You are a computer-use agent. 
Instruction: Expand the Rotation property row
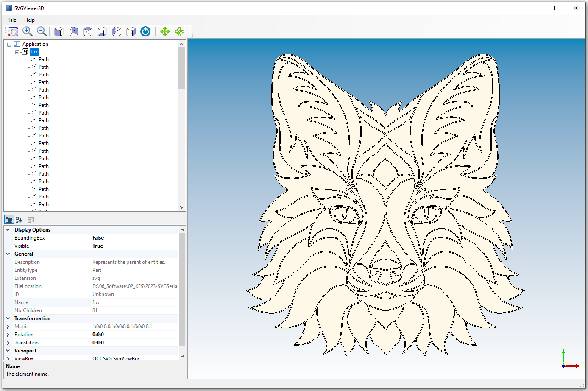click(x=8, y=335)
